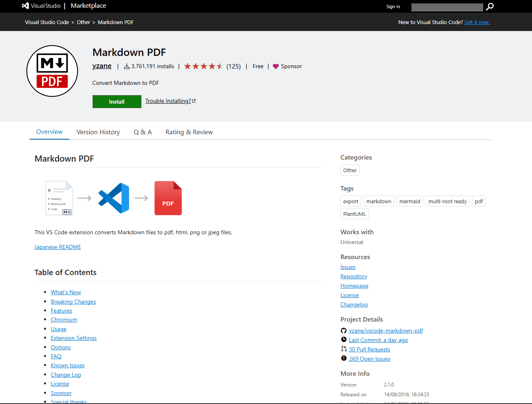532x404 pixels.
Task: Focus the Marketplace search box
Action: (447, 7)
